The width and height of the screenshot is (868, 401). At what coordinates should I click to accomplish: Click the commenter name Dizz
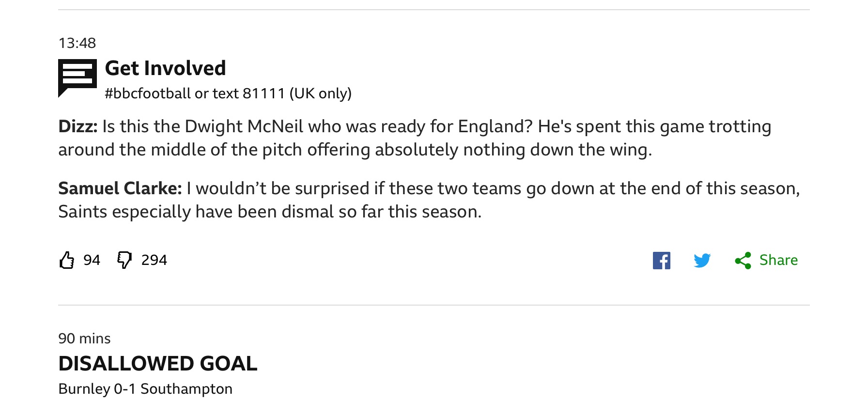pos(77,126)
